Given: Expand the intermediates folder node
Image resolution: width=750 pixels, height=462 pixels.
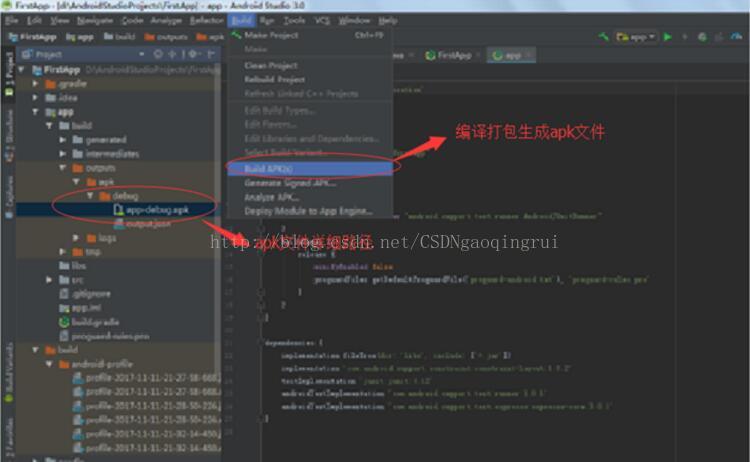Looking at the screenshot, I should 62,154.
